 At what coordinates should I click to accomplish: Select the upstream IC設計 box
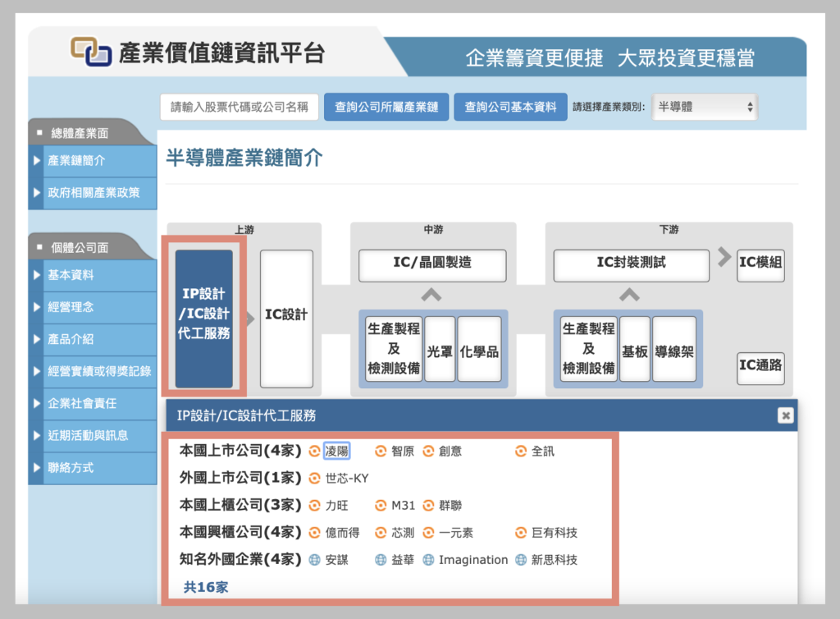286,319
